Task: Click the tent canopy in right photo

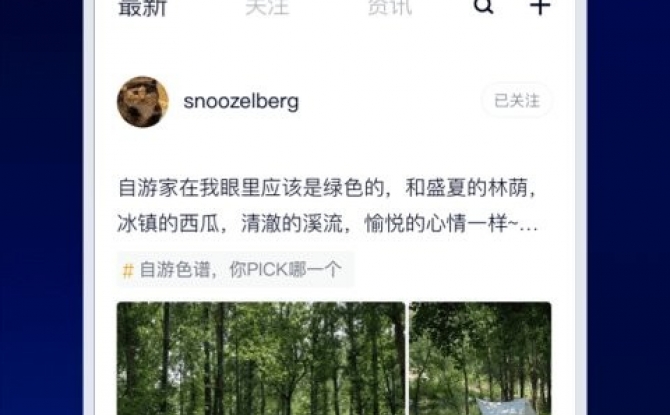Action: pyautogui.click(x=506, y=406)
